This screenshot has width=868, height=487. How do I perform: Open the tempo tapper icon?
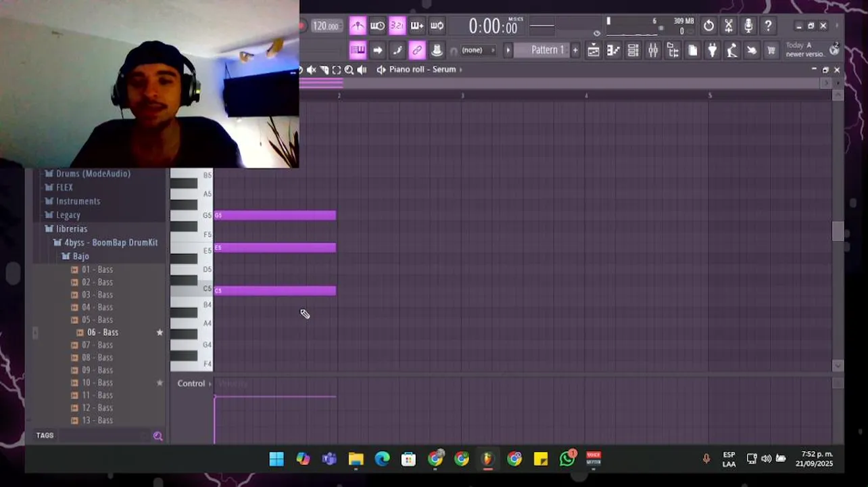point(732,50)
